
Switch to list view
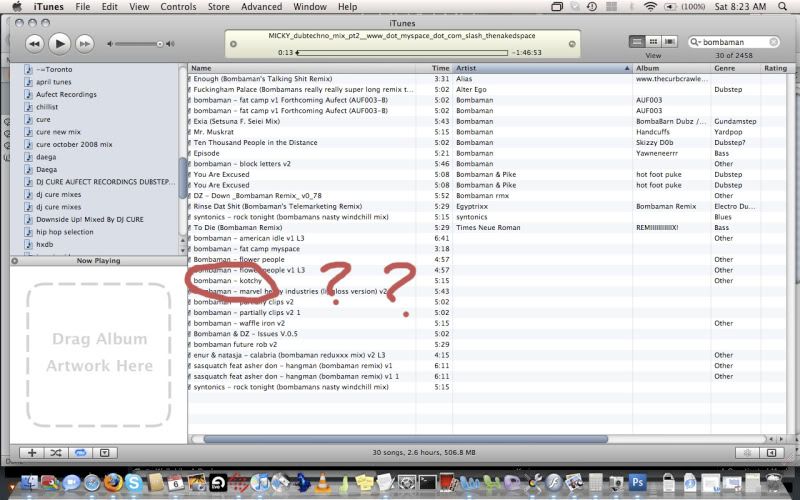pos(637,42)
